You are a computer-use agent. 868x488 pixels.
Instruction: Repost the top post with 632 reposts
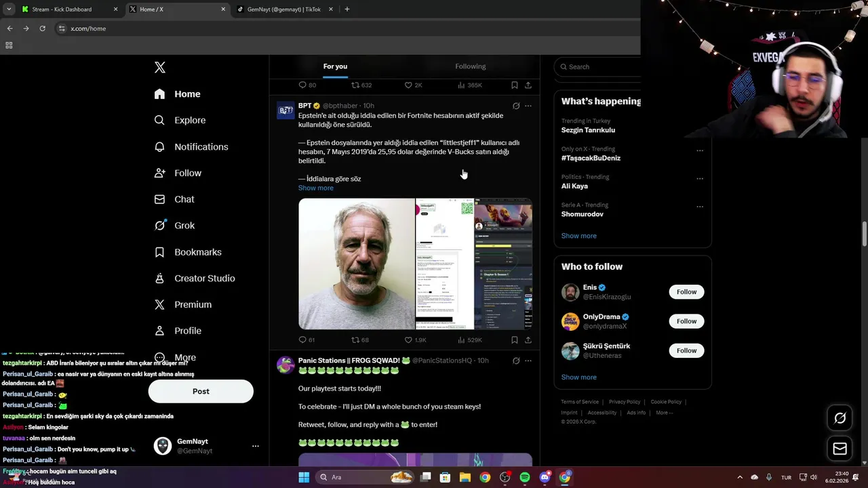[x=361, y=85]
